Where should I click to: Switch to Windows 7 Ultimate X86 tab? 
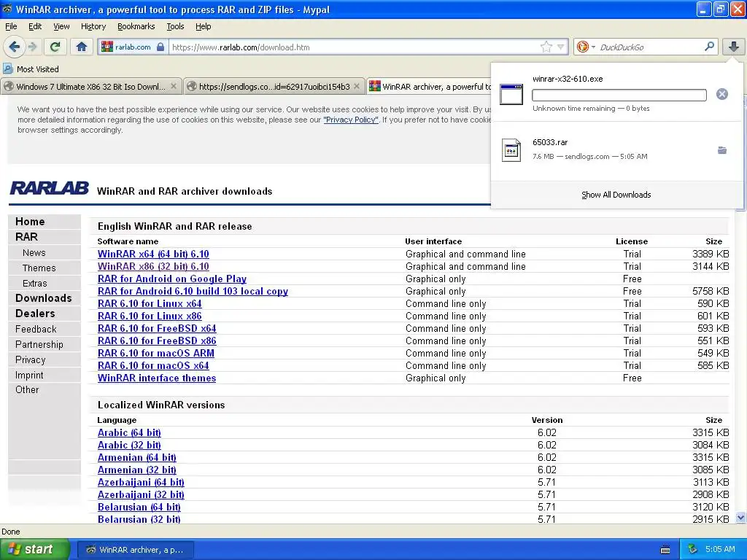coord(90,87)
